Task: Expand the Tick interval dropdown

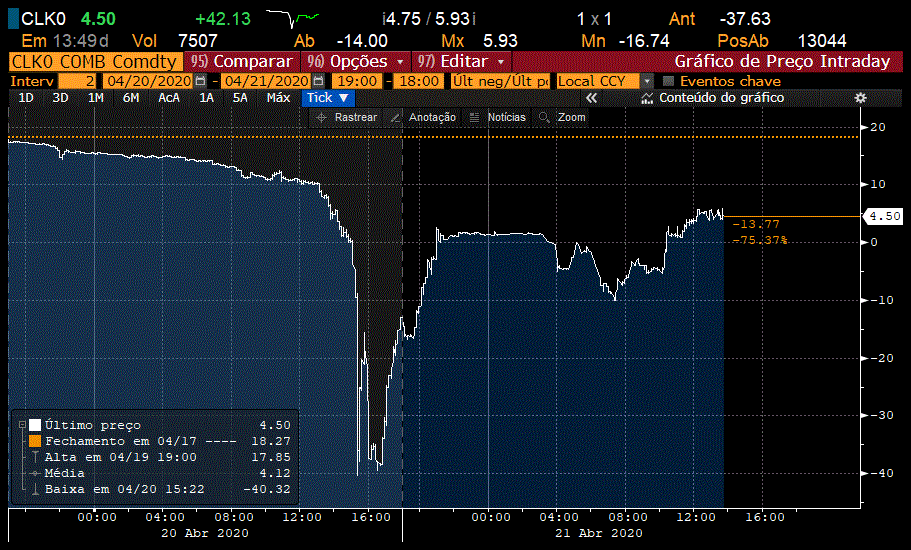Action: [x=328, y=98]
